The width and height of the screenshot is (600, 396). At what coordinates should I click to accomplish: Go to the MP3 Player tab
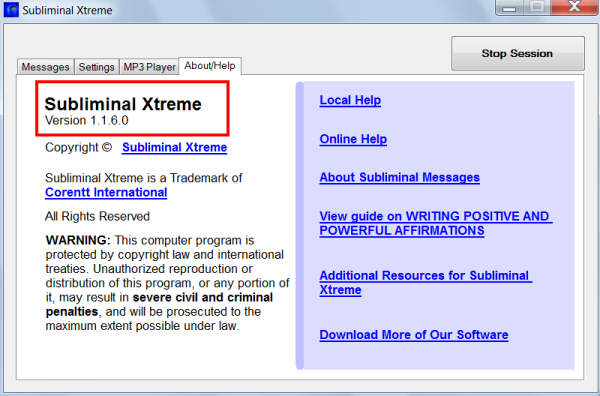149,67
